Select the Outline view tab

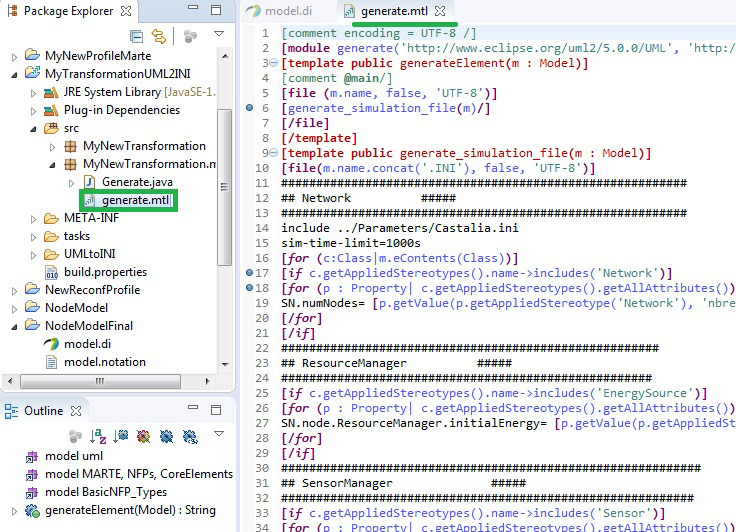[x=42, y=411]
